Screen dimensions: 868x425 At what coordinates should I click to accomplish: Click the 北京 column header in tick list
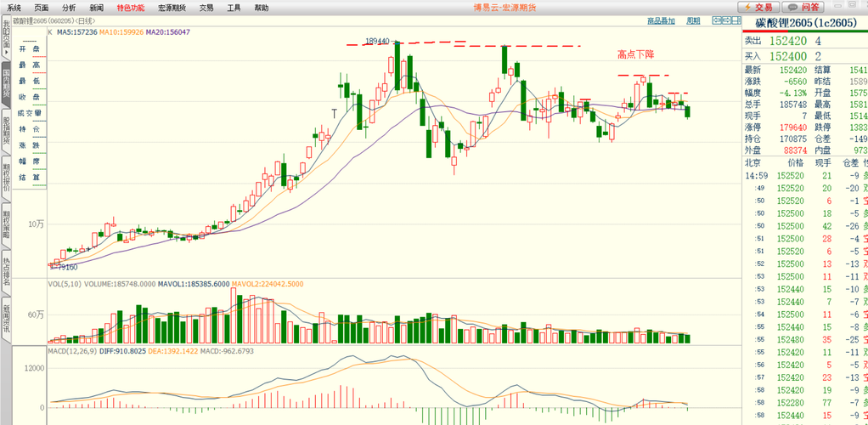752,163
